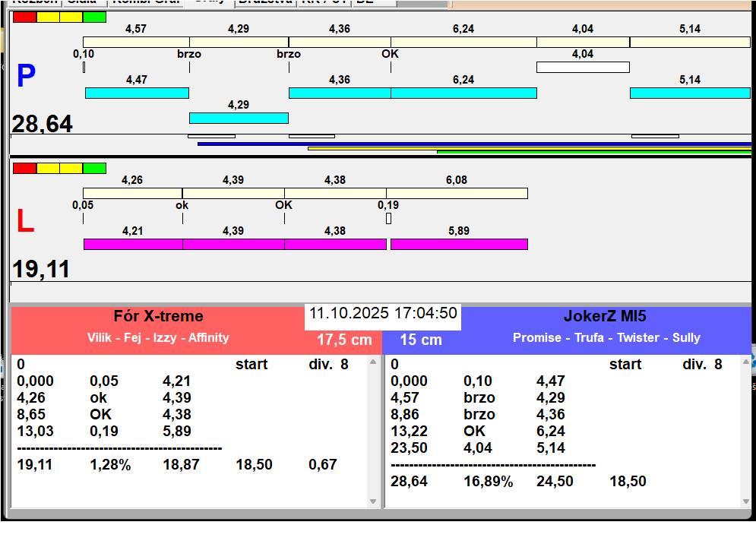The width and height of the screenshot is (756, 544).
Task: Select the 4,29 cream bar in P lane
Action: [x=239, y=42]
